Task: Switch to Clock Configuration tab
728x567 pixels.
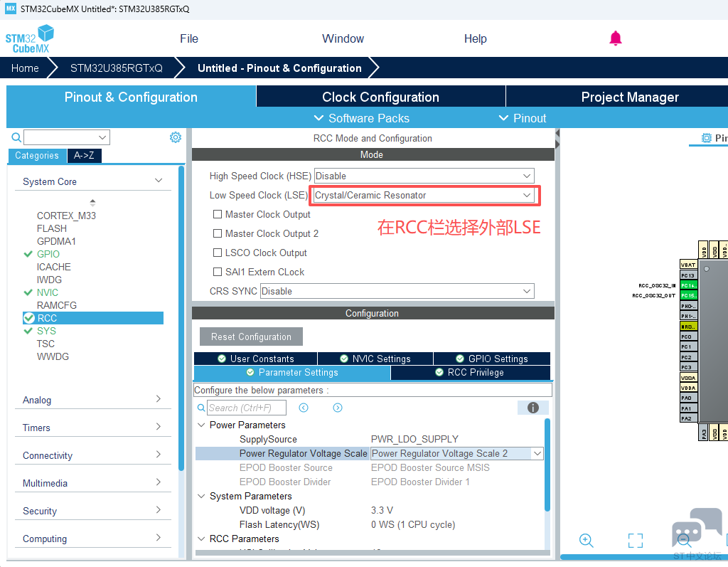Action: click(381, 97)
